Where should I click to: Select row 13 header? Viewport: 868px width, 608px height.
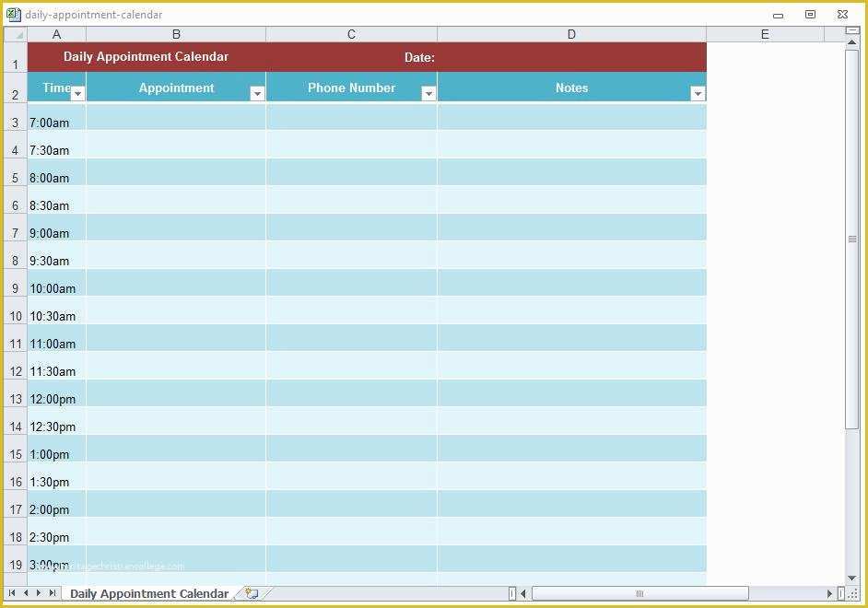pos(16,393)
